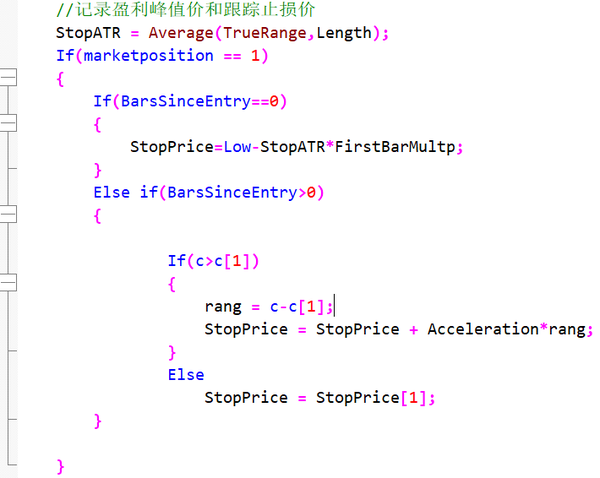Viewport: 600px width, 478px height.
Task: Click the TrueRange argument
Action: coord(265,33)
